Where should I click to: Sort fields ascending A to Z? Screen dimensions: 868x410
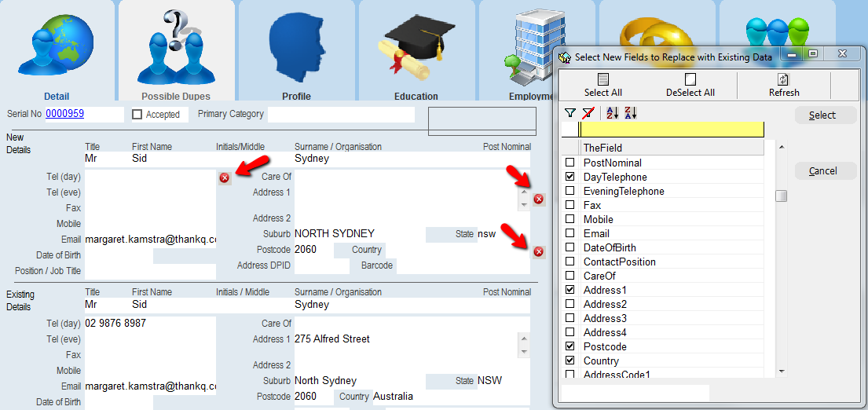[x=613, y=113]
